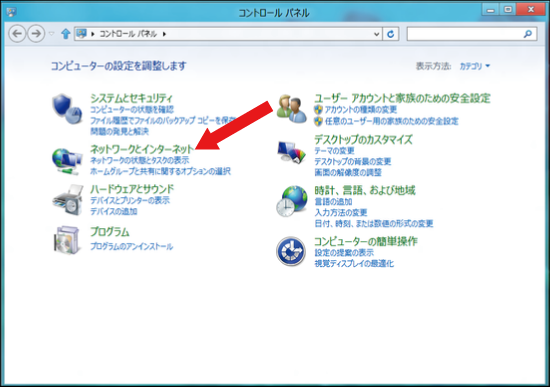550x387 pixels.
Task: Open 画面の解像度の調整 link
Action: pyautogui.click(x=348, y=172)
